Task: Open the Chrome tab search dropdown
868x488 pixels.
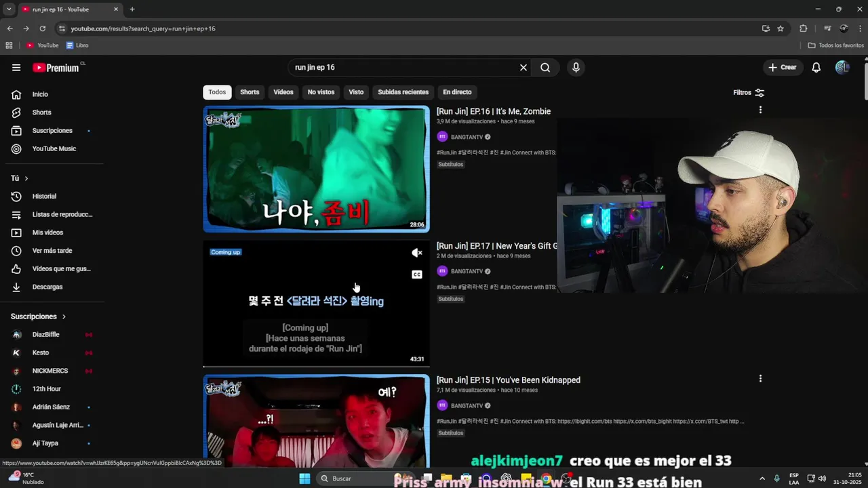Action: pos(9,9)
